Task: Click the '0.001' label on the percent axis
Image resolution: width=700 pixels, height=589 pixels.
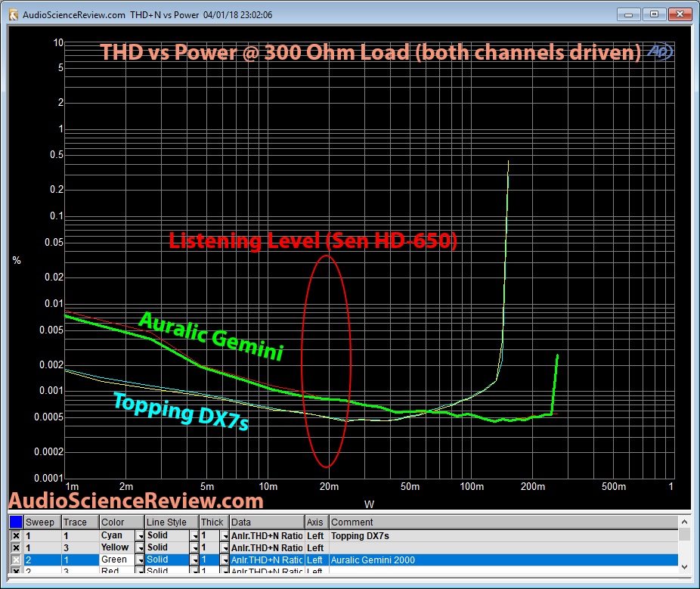Action: tap(52, 391)
